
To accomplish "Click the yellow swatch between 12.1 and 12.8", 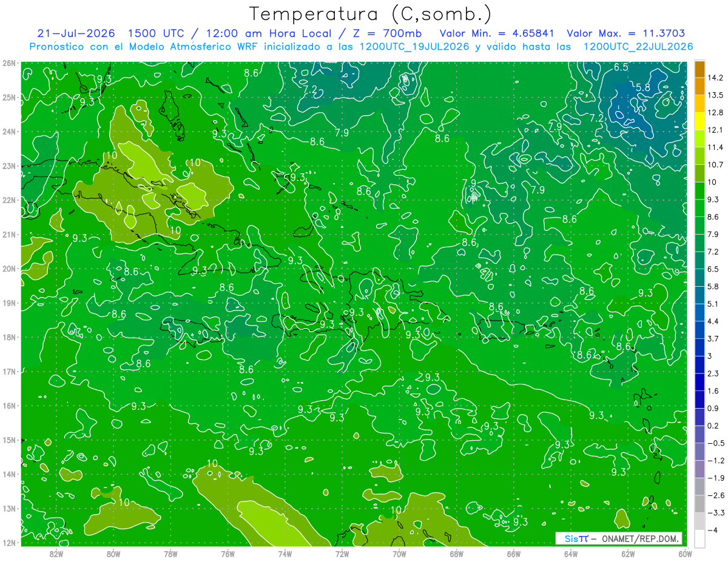I will [699, 121].
